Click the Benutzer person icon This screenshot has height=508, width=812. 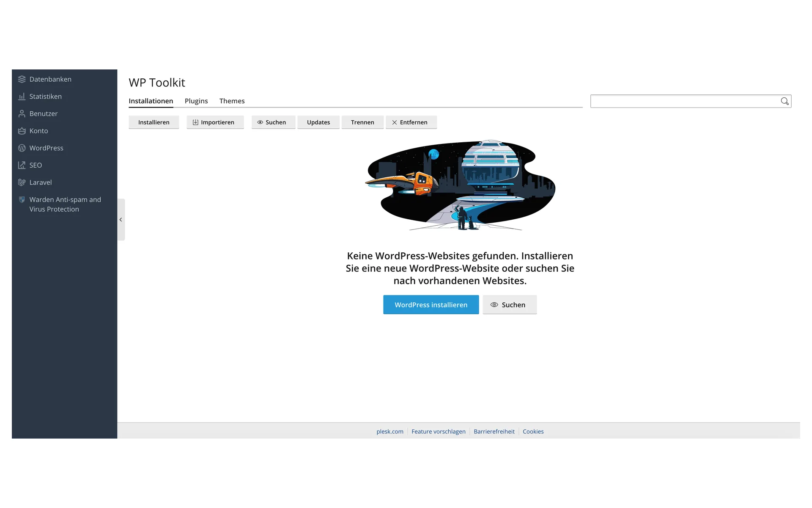pos(22,113)
